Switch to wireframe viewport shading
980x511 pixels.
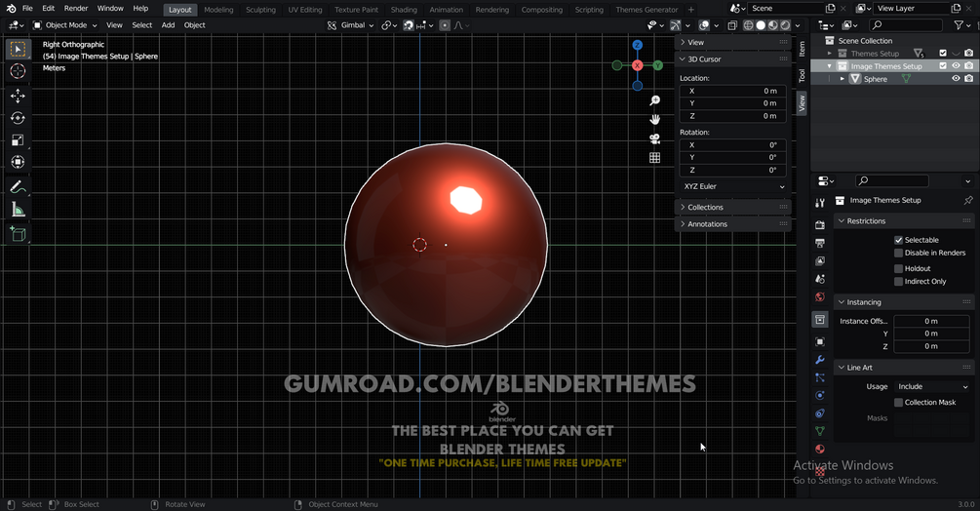click(748, 25)
